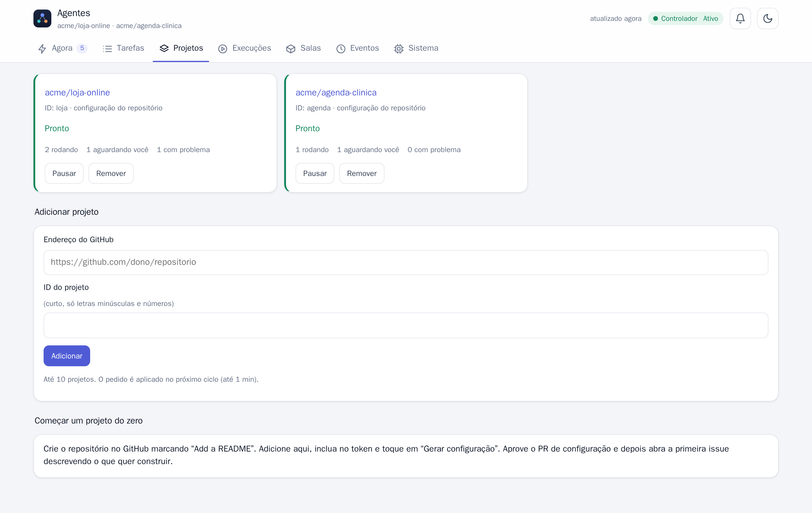Viewport: 812px width, 513px height.
Task: Click the lightning bolt icon of Agora
Action: pyautogui.click(x=42, y=49)
